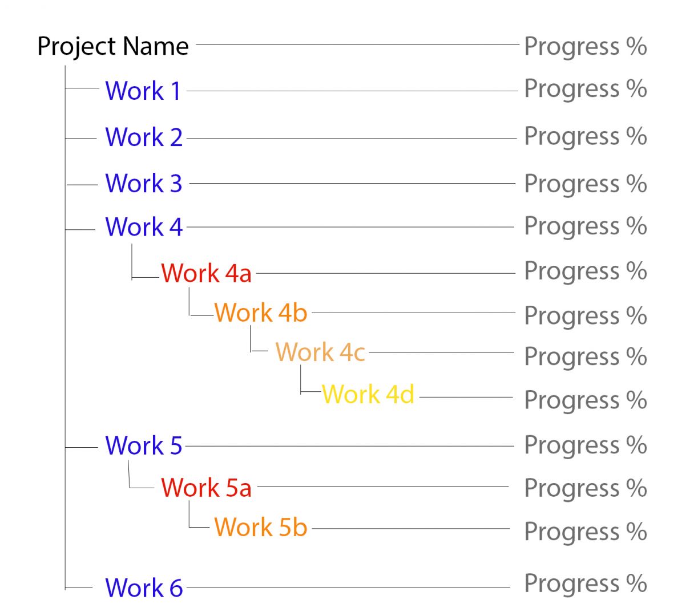The image size is (698, 616).
Task: Select the Work 4c nested item
Action: tap(320, 352)
